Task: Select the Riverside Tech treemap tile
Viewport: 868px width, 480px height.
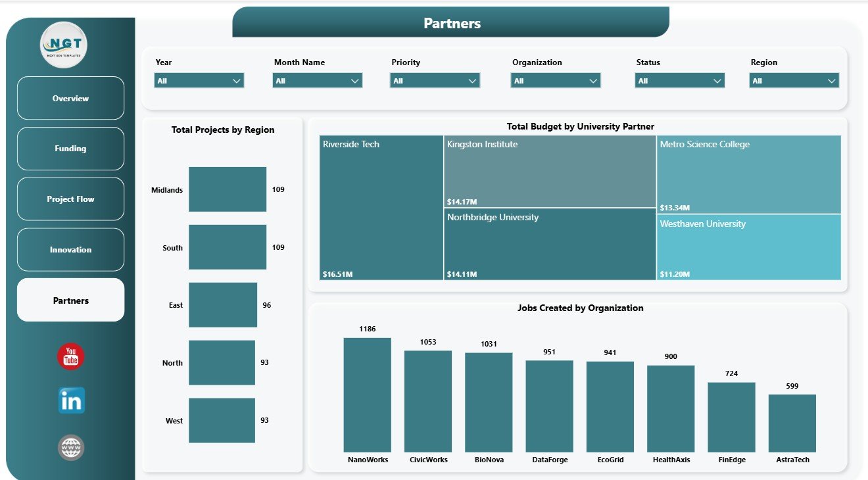Action: [381, 208]
